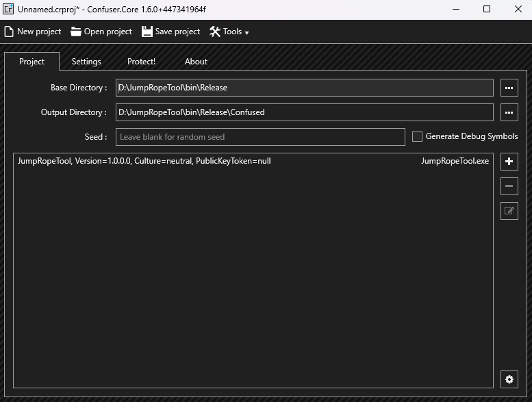Click the Base Directory text field
Image resolution: width=532 pixels, height=402 pixels.
(304, 88)
